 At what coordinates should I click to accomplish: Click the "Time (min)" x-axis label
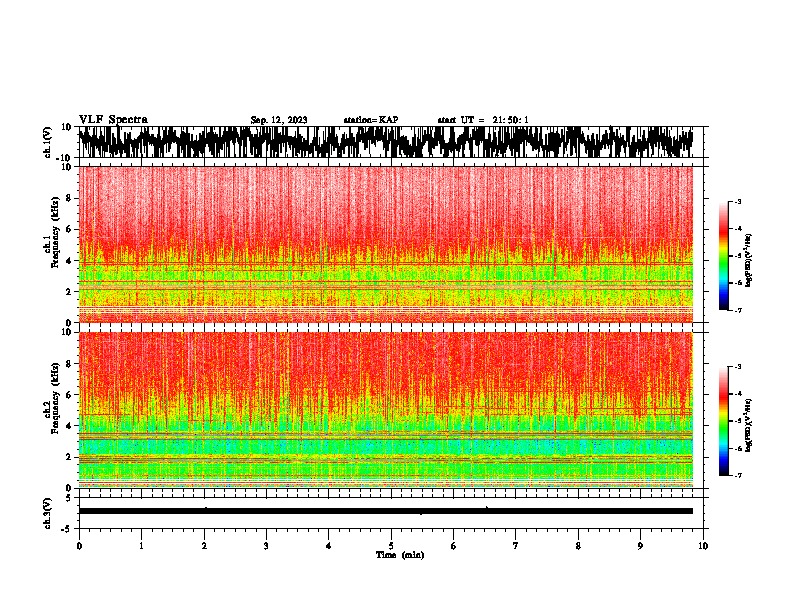coord(400,555)
